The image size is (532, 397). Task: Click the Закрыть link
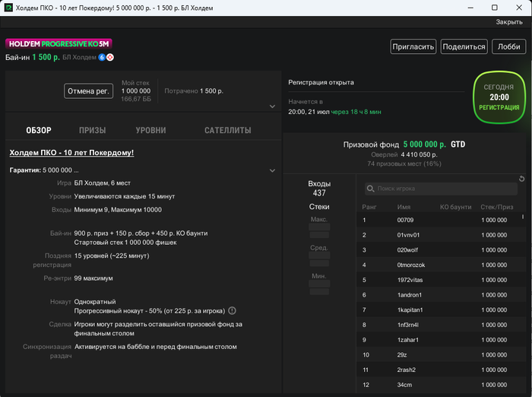pos(509,22)
